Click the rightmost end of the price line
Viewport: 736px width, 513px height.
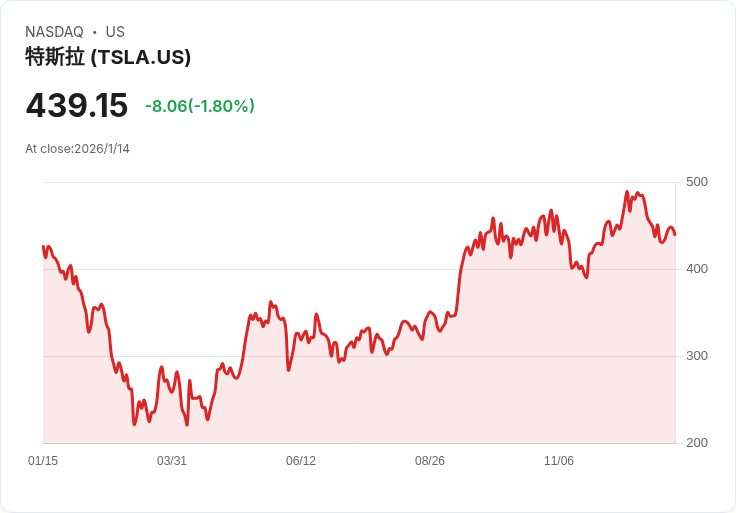point(675,234)
